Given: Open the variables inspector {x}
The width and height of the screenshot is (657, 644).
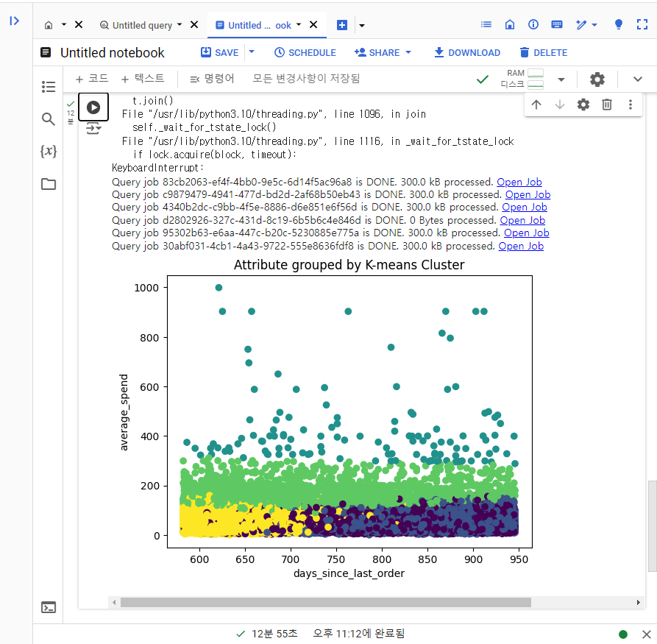Looking at the screenshot, I should tap(49, 151).
